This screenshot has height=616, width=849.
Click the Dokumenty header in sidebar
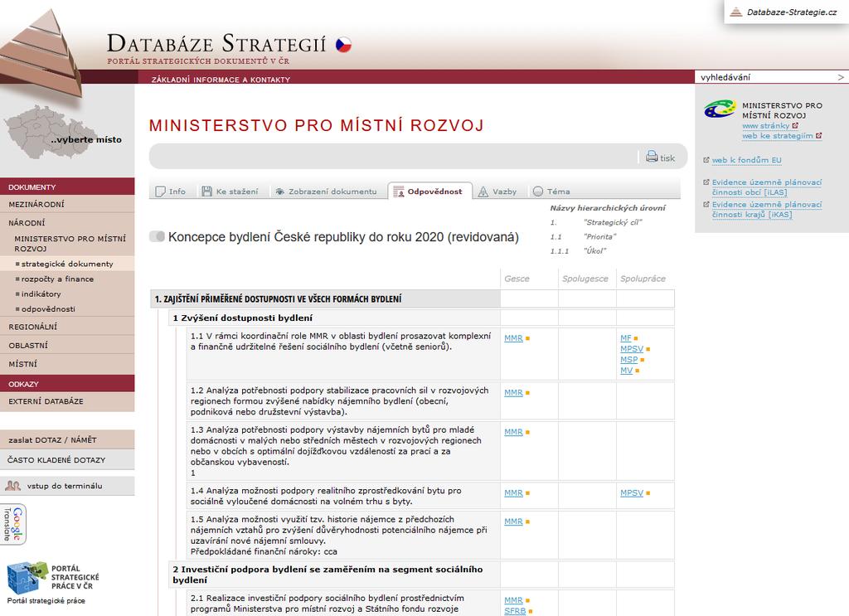67,187
